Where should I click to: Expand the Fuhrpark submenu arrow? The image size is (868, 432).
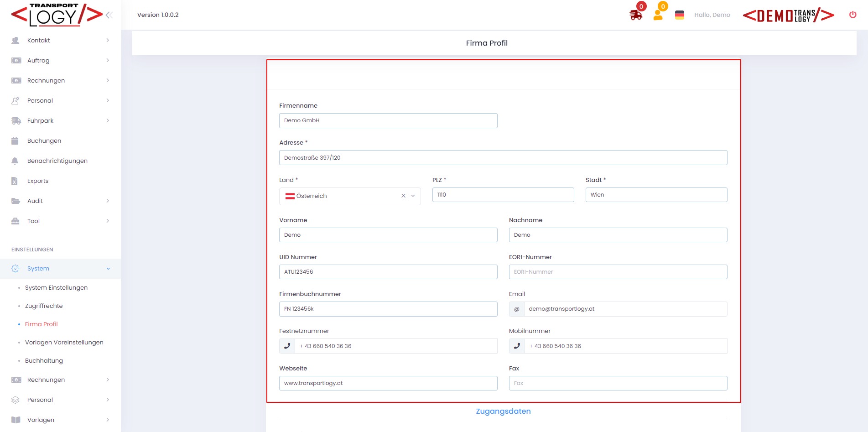[x=108, y=120]
